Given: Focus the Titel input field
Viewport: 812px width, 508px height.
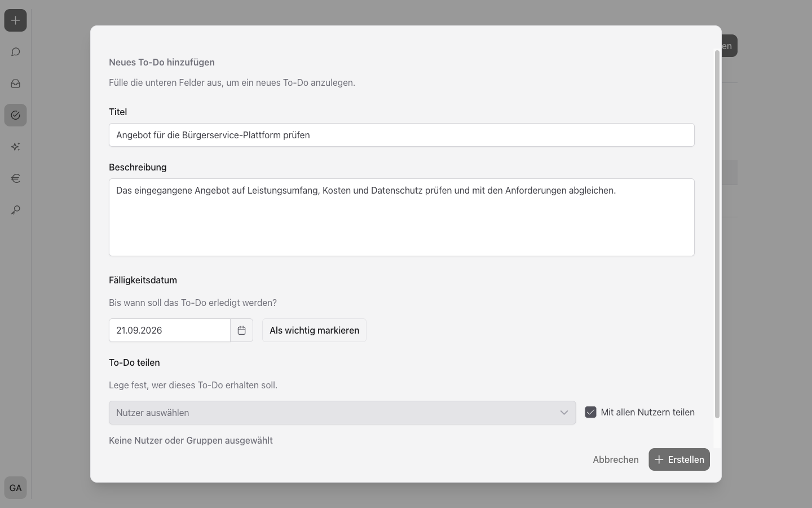Looking at the screenshot, I should coord(401,135).
